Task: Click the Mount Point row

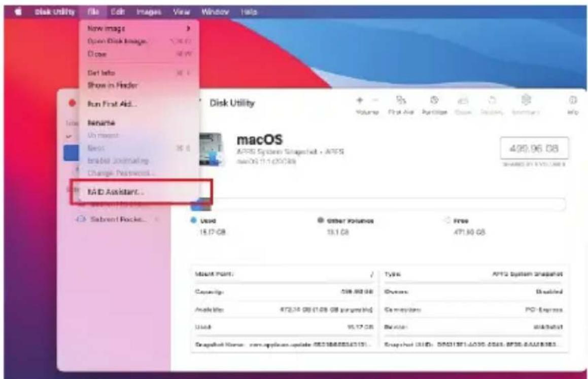Action: (x=285, y=274)
